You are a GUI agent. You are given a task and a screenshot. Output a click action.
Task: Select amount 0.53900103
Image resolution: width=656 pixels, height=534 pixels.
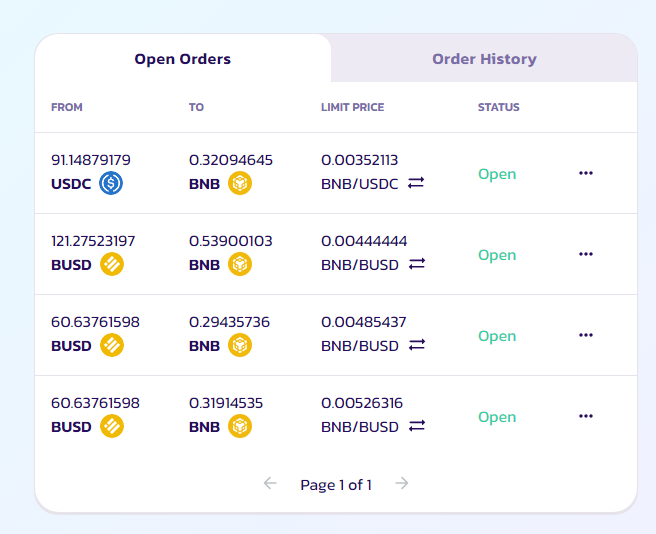click(x=231, y=241)
